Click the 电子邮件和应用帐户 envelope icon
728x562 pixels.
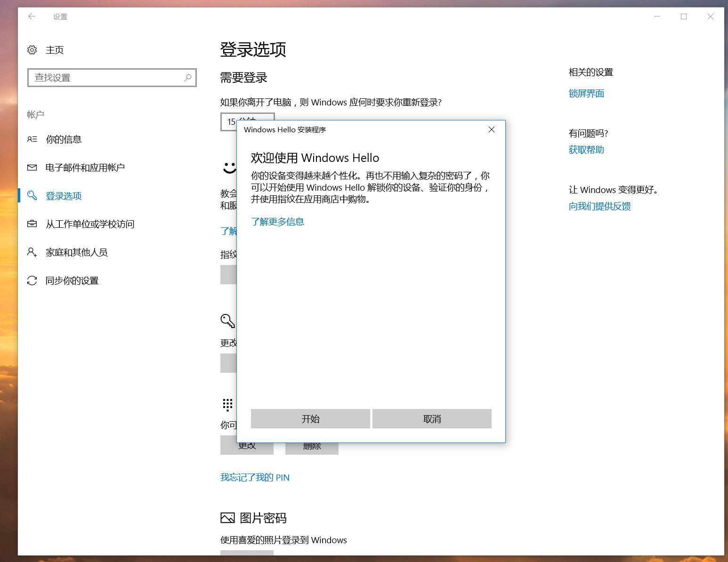tap(32, 167)
